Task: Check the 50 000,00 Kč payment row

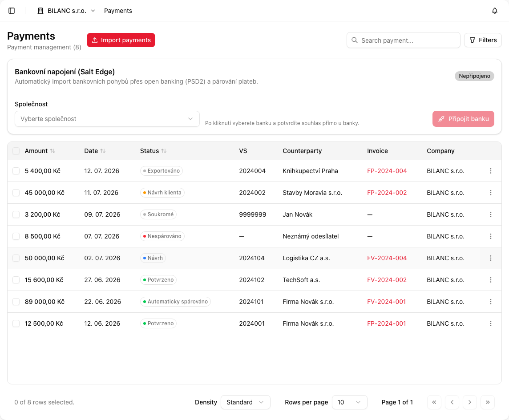Action: 16,258
